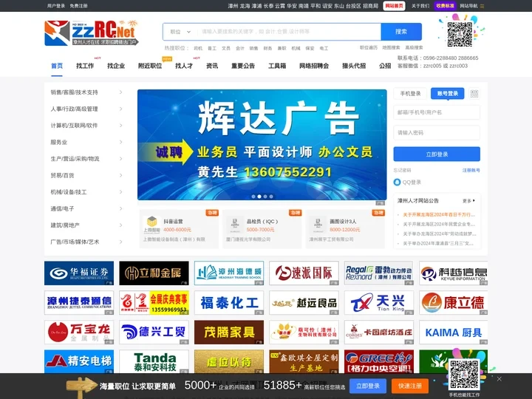Open the 科越信息 advertiser banner
The image size is (532, 399).
(x=454, y=273)
